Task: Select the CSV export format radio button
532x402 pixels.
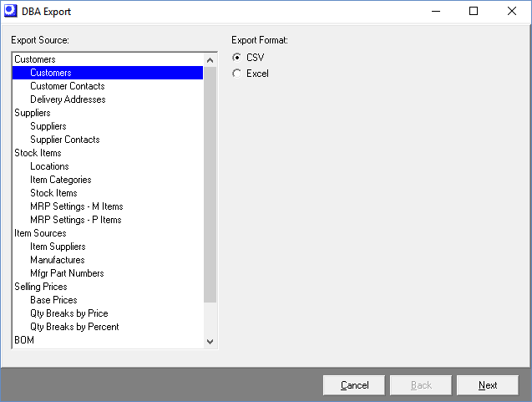Action: (x=237, y=58)
